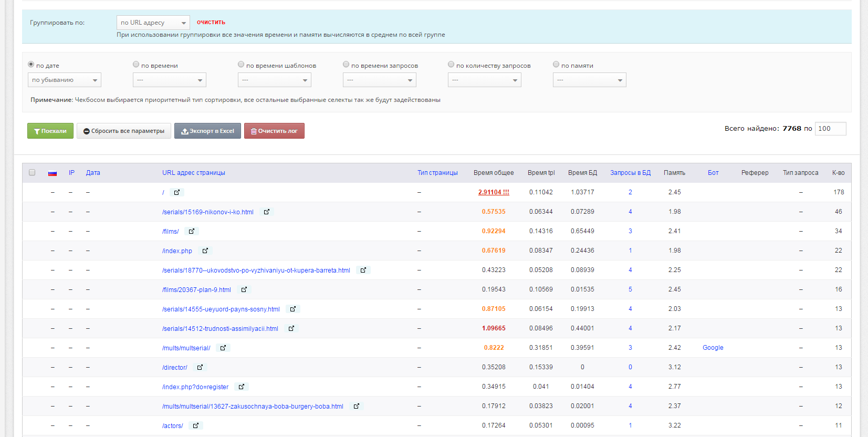Tick the select-all checkbox in the table header
The width and height of the screenshot is (868, 437).
[32, 172]
